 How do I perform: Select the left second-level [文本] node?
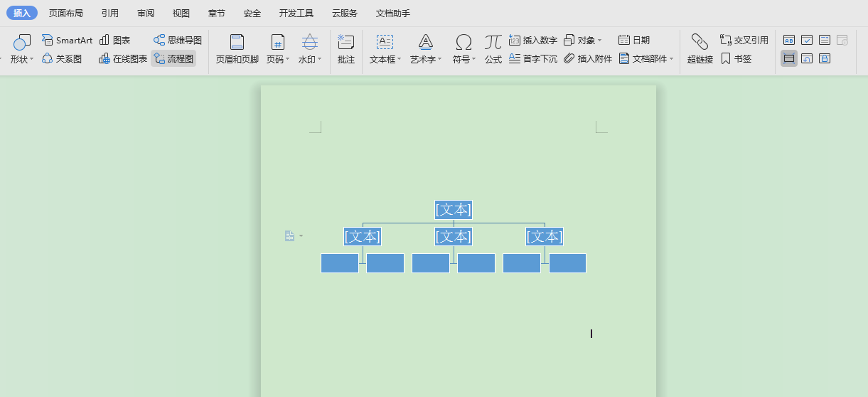tap(363, 236)
